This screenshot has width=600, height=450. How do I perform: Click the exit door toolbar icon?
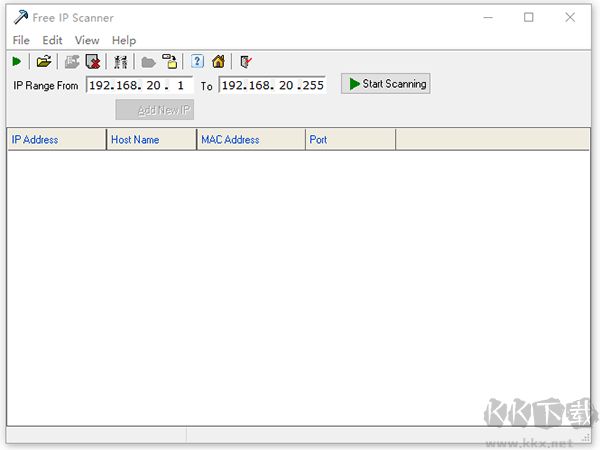[246, 62]
